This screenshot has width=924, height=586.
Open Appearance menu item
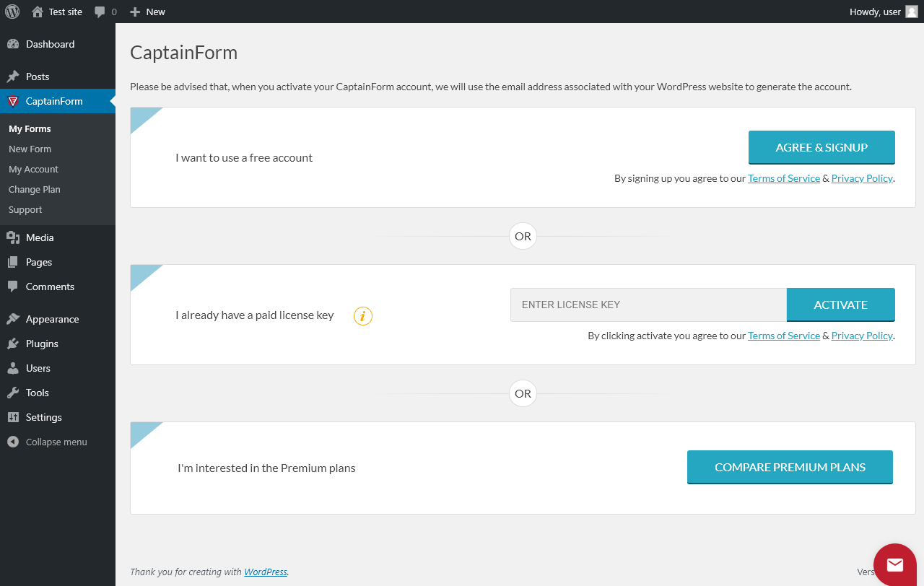pos(58,319)
